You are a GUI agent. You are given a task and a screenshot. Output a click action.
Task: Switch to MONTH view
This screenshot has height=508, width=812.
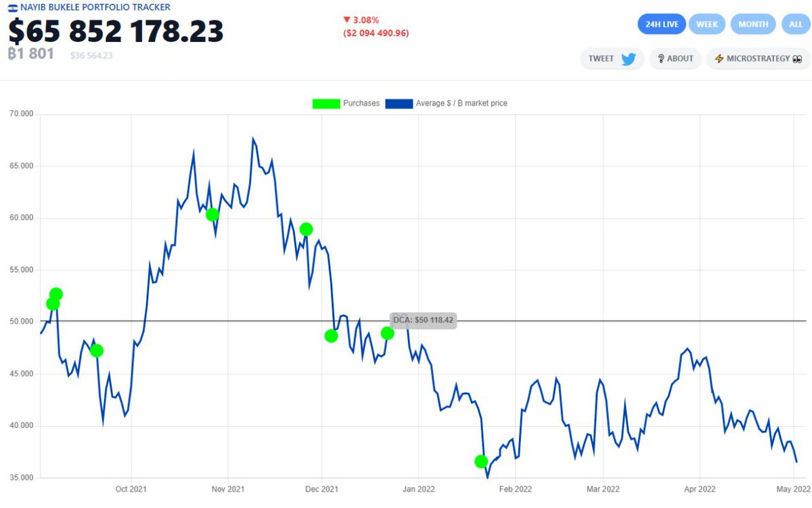[x=753, y=24]
